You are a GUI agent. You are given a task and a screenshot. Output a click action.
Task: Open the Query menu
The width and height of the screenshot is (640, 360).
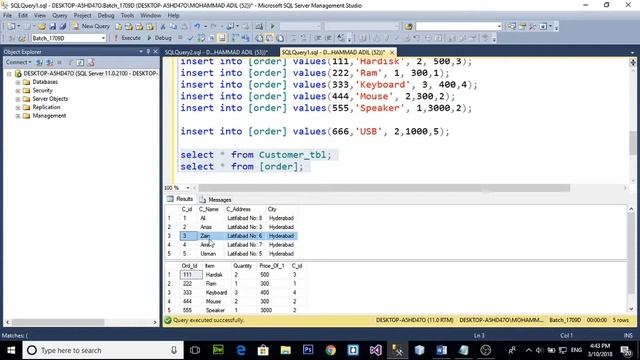point(60,16)
